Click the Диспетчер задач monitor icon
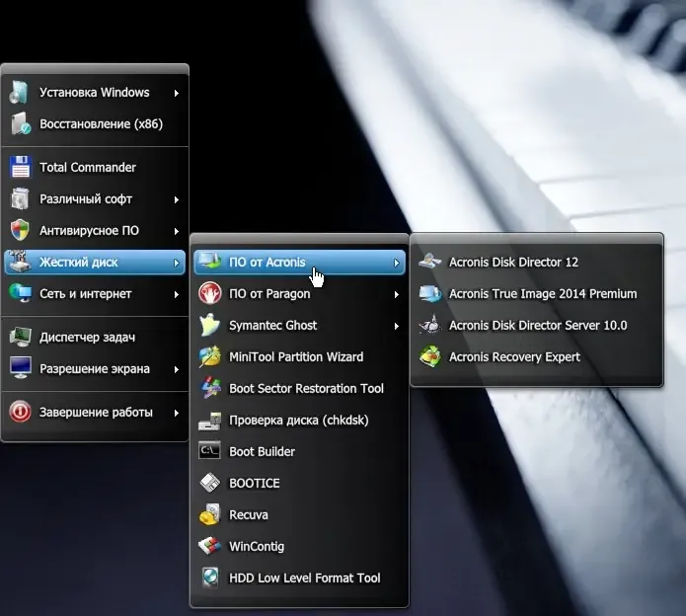This screenshot has height=616, width=686. 20,337
